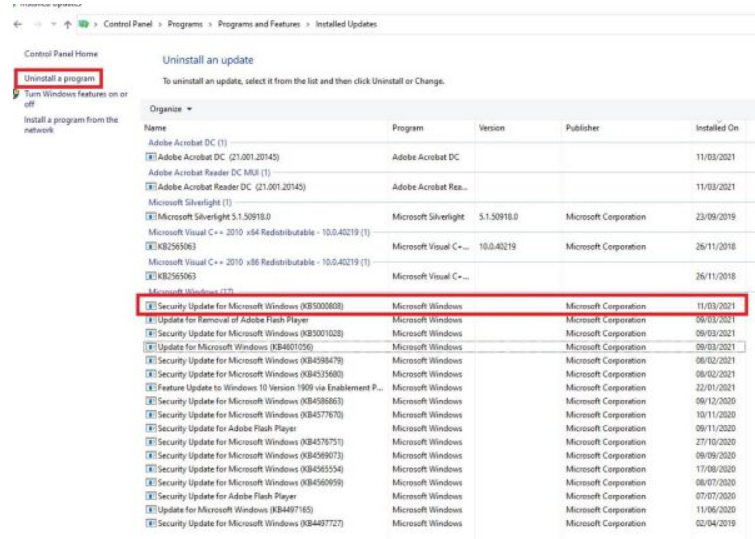The width and height of the screenshot is (755, 539).
Task: Click the Uninstall a program link
Action: (x=60, y=79)
